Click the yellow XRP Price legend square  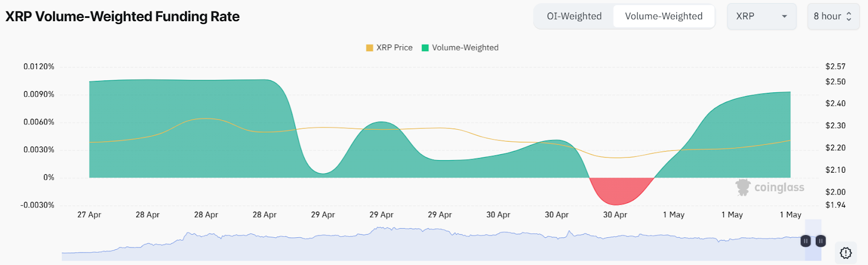point(369,48)
